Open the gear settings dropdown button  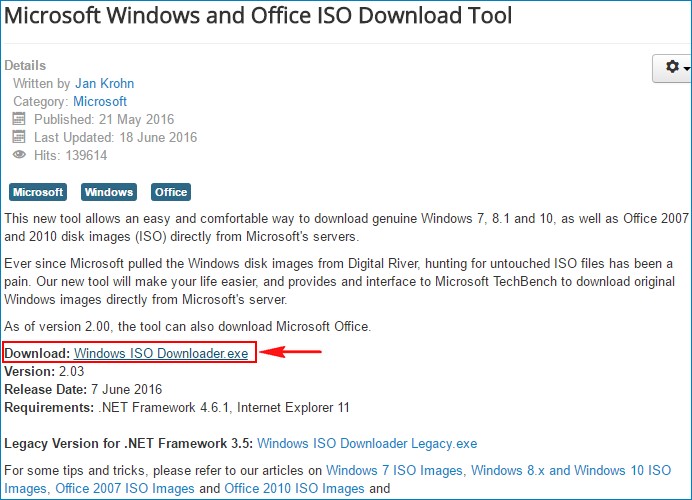coord(672,68)
